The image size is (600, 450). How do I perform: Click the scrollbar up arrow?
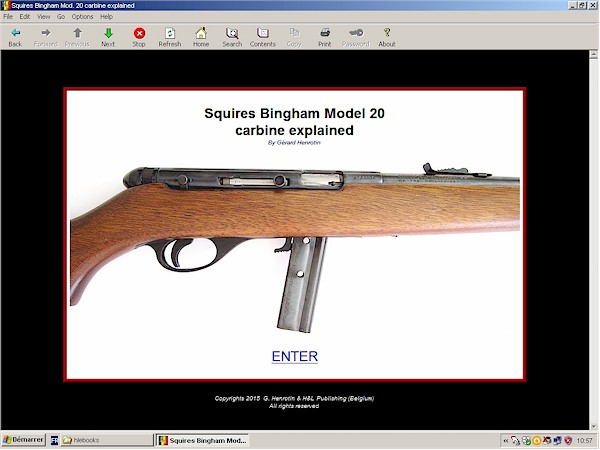593,54
